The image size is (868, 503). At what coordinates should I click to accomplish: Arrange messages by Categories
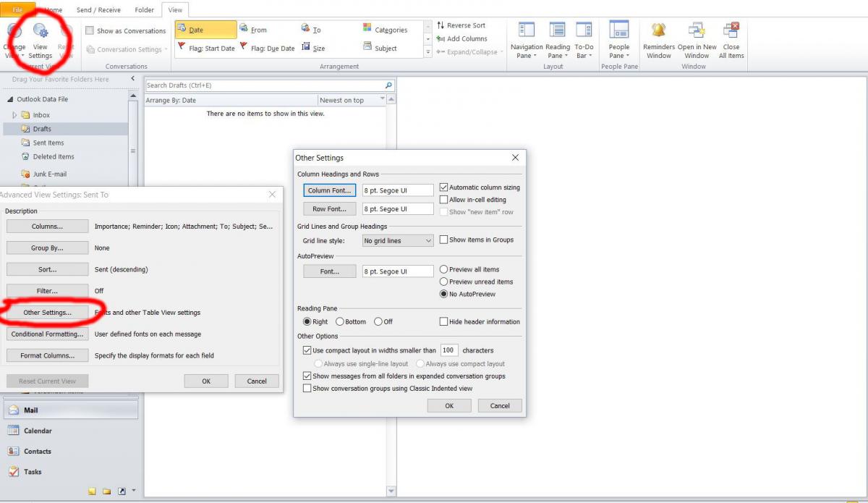pos(385,30)
